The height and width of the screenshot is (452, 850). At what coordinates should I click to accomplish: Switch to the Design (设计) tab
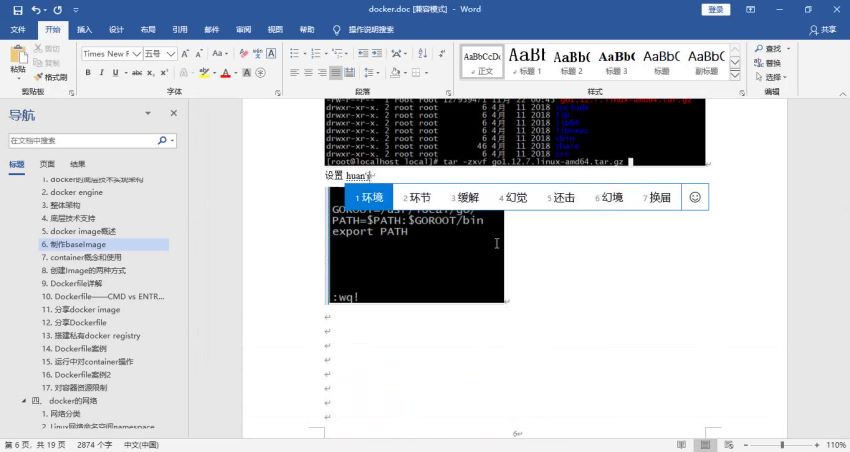coord(116,30)
